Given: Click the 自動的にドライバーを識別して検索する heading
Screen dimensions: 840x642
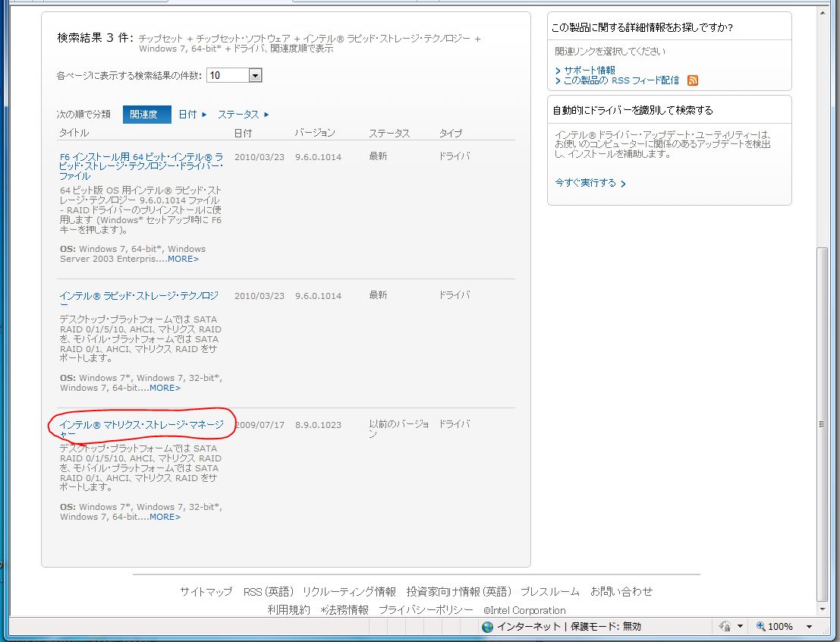Looking at the screenshot, I should pyautogui.click(x=633, y=110).
